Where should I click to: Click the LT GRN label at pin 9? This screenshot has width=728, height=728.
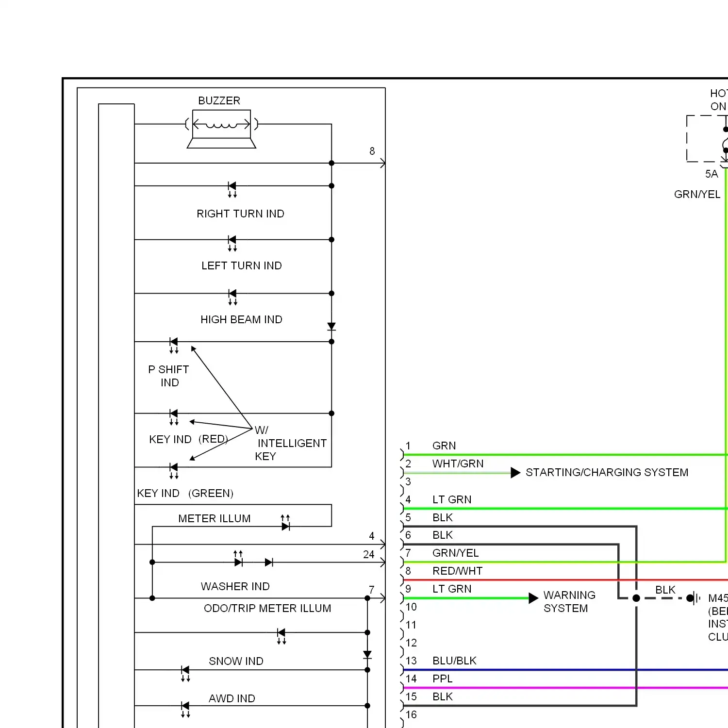click(452, 589)
